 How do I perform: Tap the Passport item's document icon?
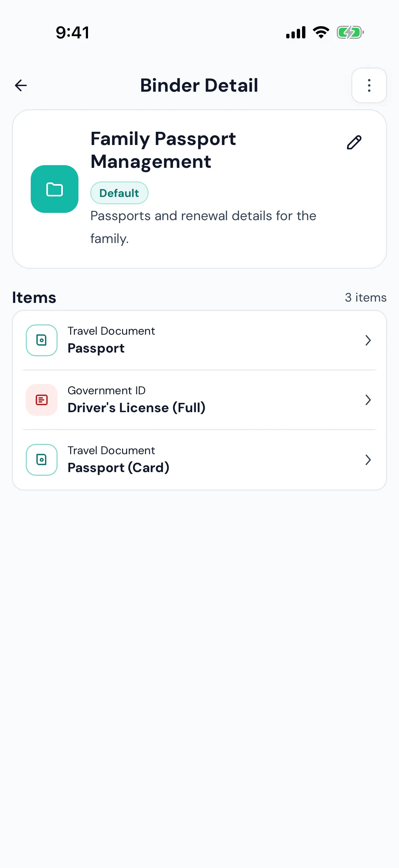click(x=42, y=340)
